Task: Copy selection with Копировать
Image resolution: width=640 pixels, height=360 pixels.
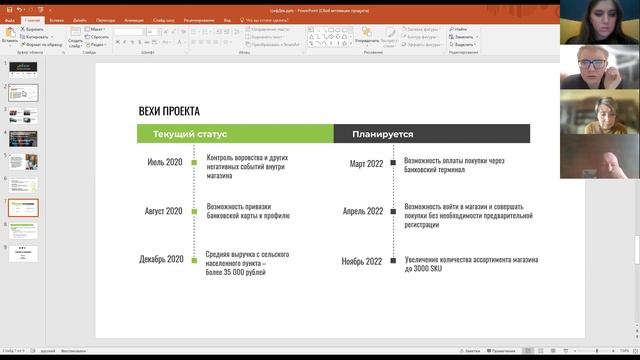Action: pos(35,37)
